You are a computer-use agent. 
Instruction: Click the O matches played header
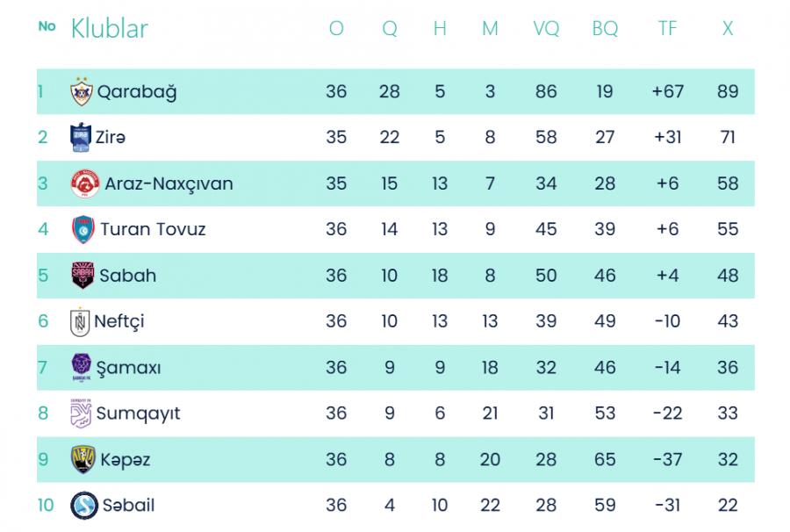[336, 28]
